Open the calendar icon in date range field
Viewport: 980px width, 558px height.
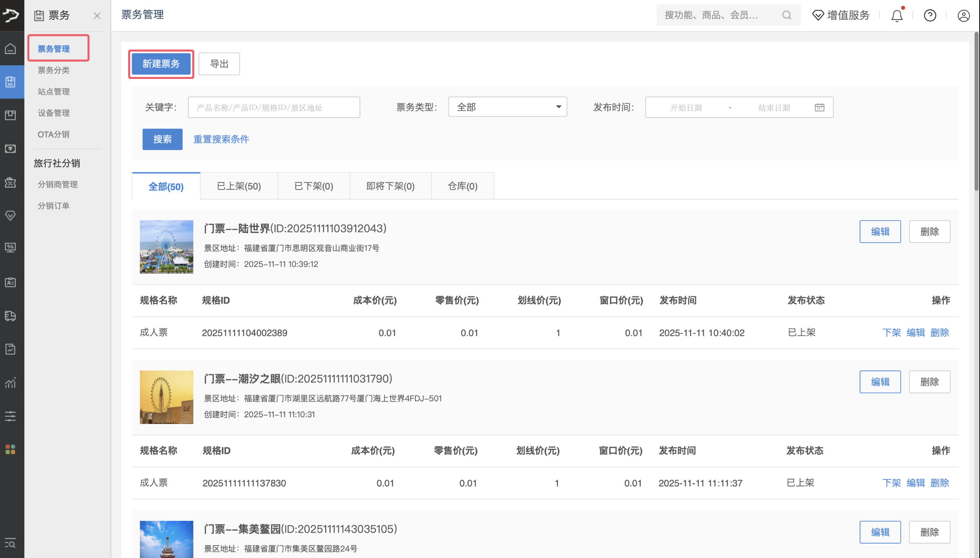coord(819,107)
